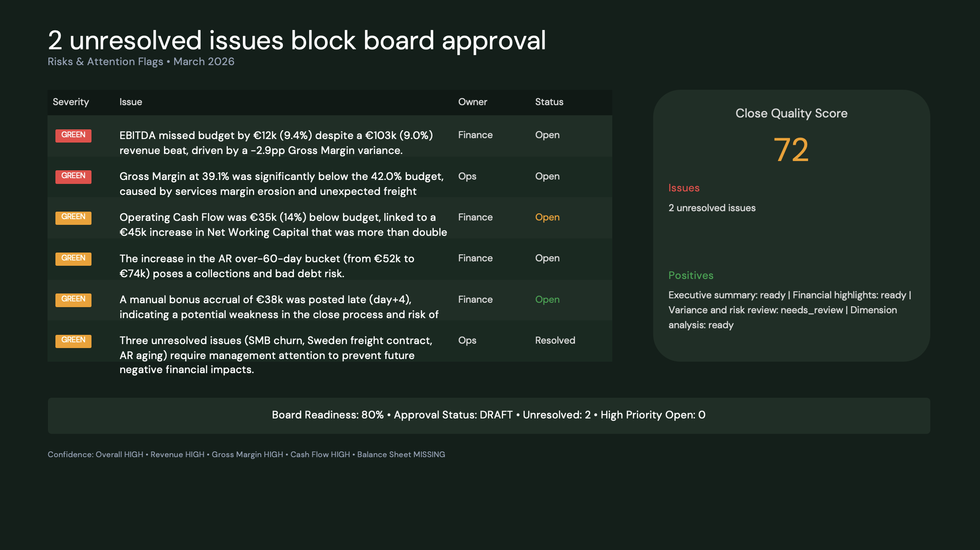Click Finance owner on the bonus accrual row
The image size is (980, 550).
point(475,300)
